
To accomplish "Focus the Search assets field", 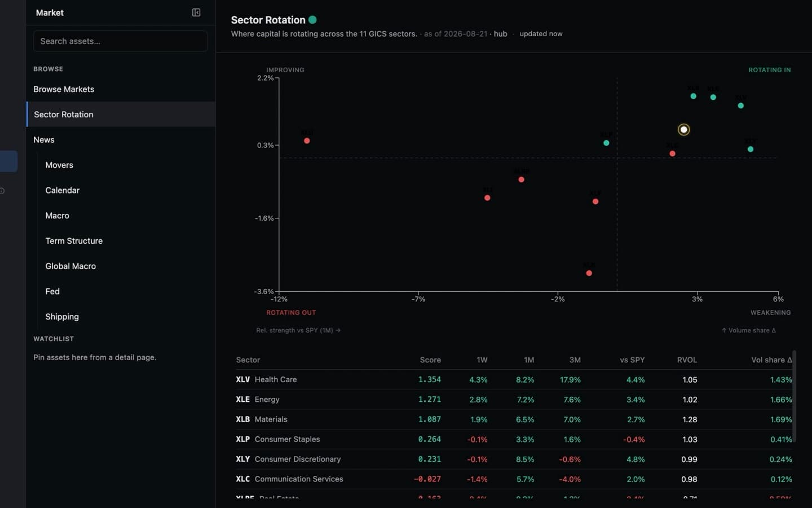I will (120, 41).
